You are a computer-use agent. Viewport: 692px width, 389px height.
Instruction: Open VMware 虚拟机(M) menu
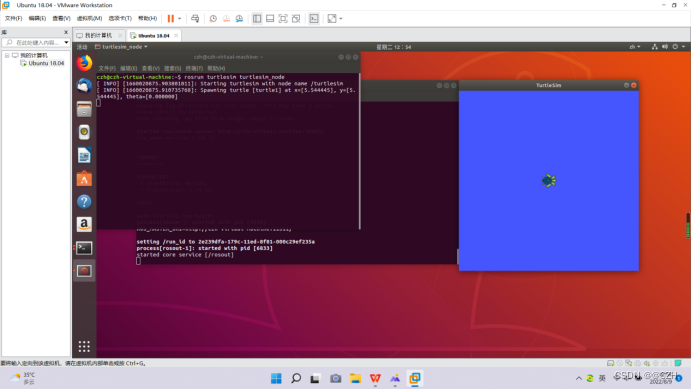(x=89, y=19)
